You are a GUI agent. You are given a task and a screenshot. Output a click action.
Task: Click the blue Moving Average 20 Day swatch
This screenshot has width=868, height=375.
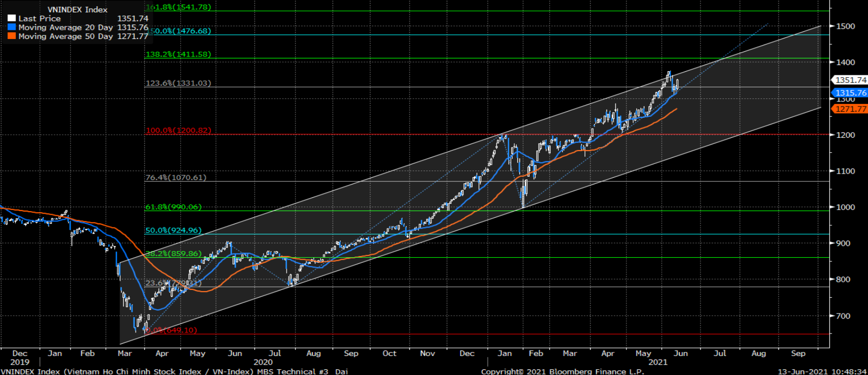(x=12, y=28)
